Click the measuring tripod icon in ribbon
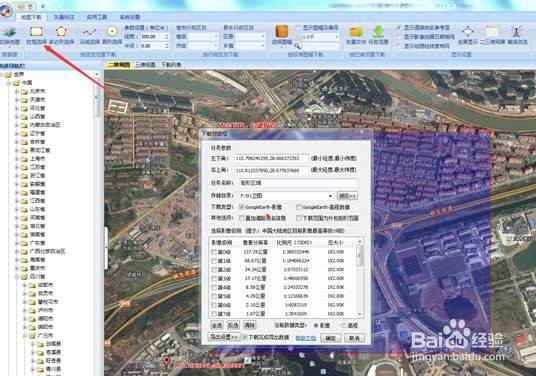536x376 pixels. coord(516,31)
